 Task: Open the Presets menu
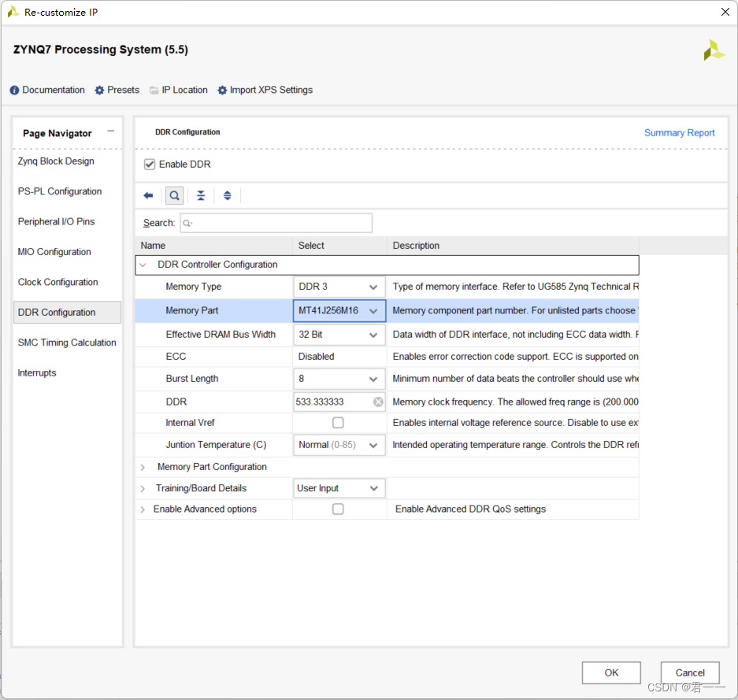coord(124,90)
